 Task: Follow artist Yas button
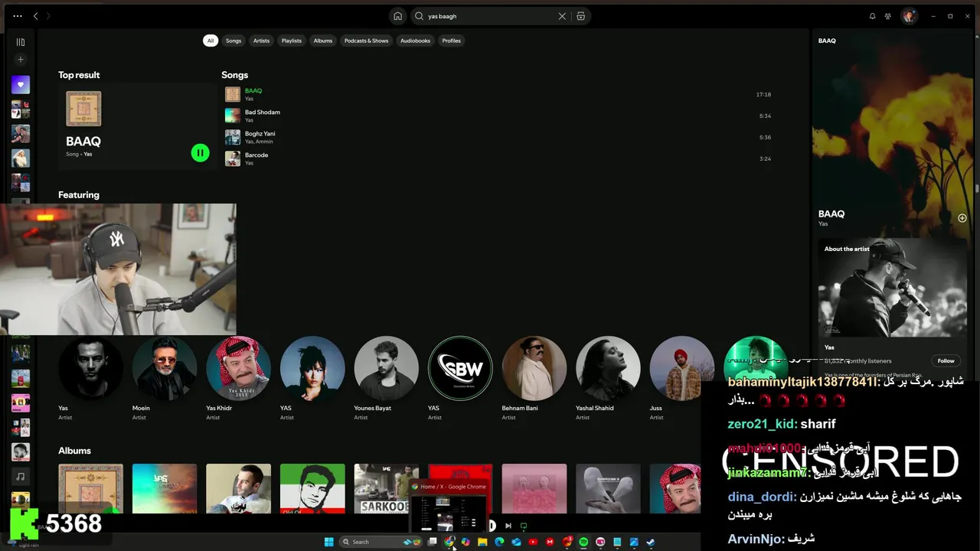click(946, 360)
